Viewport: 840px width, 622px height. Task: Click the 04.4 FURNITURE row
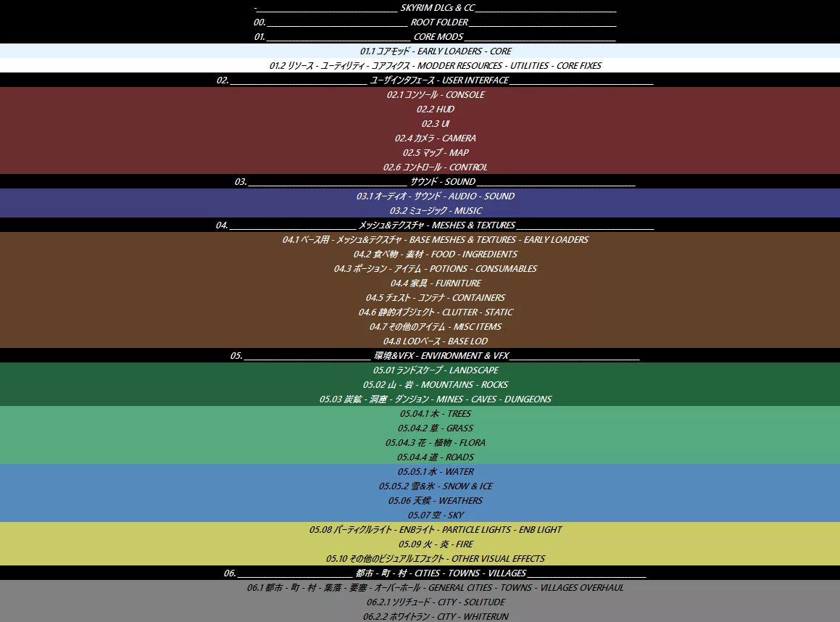[x=420, y=282]
